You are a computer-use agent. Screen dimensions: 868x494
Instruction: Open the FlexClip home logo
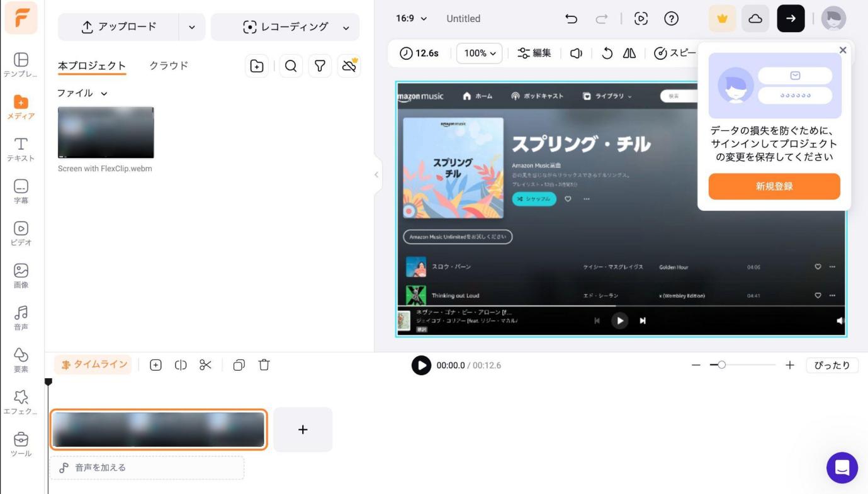pyautogui.click(x=21, y=18)
